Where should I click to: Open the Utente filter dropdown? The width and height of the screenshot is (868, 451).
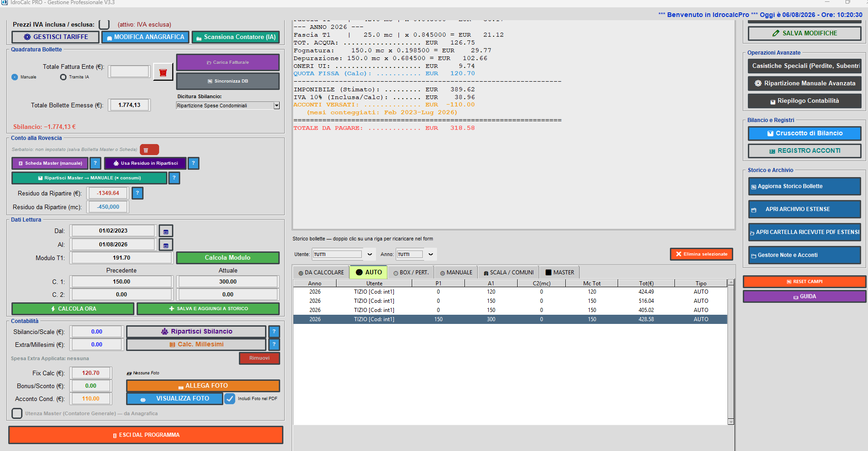370,254
